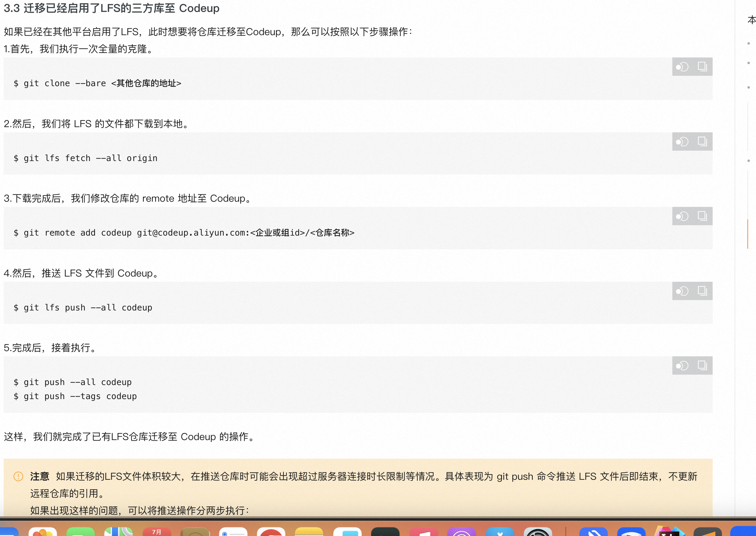
Task: Copy the git clone --bare command
Action: (x=702, y=67)
